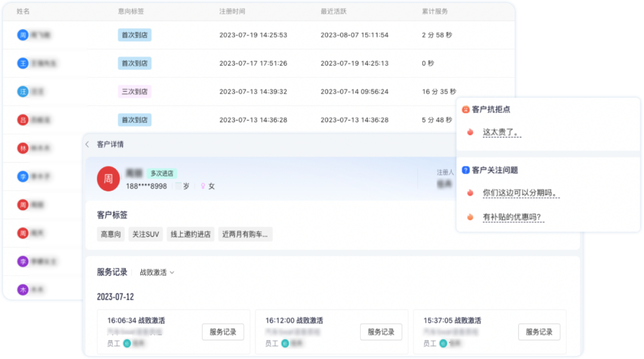The width and height of the screenshot is (644, 359).
Task: Click the flame icon beside 有补贴的优惠吗
Action: 470,218
